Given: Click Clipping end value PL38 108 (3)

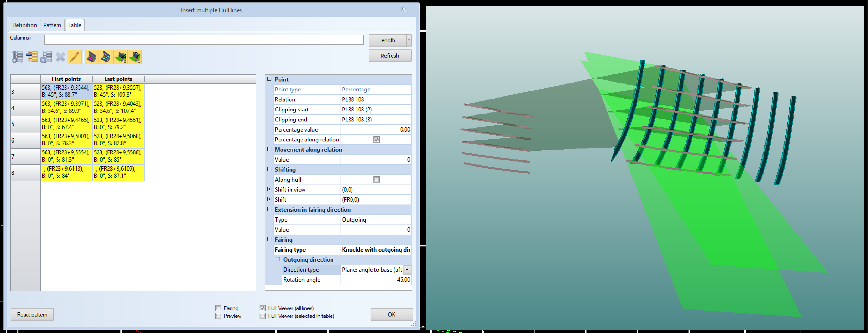Looking at the screenshot, I should 376,119.
